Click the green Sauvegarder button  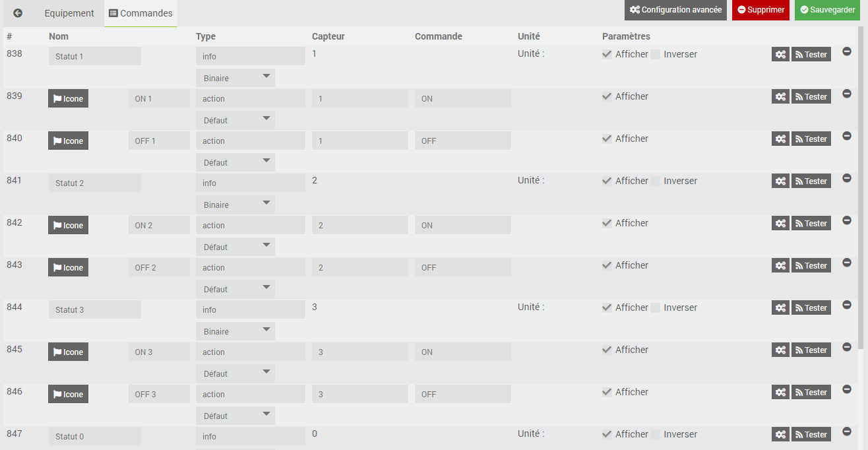point(827,10)
